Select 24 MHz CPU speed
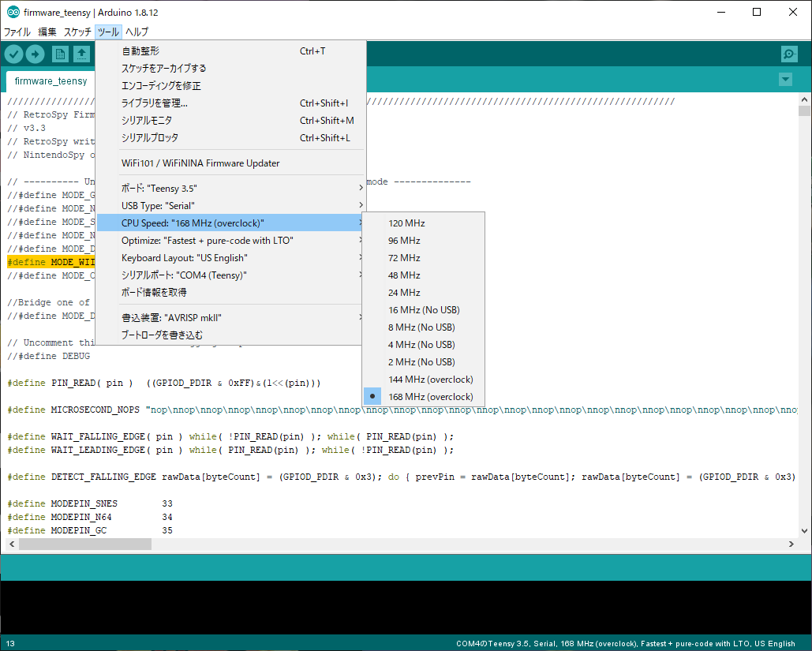Screen dimensions: 812x651 click(x=424, y=293)
